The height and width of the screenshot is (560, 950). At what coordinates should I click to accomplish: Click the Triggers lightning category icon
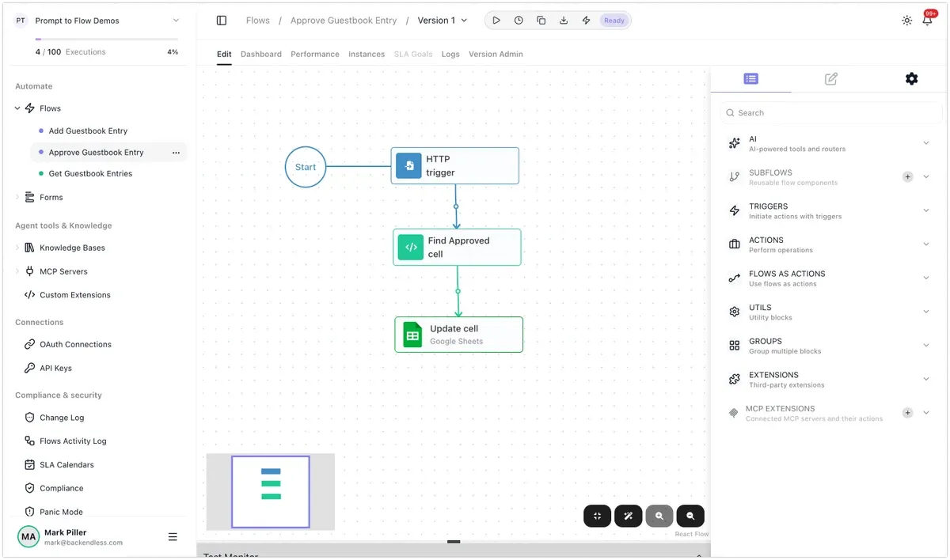[x=735, y=210]
